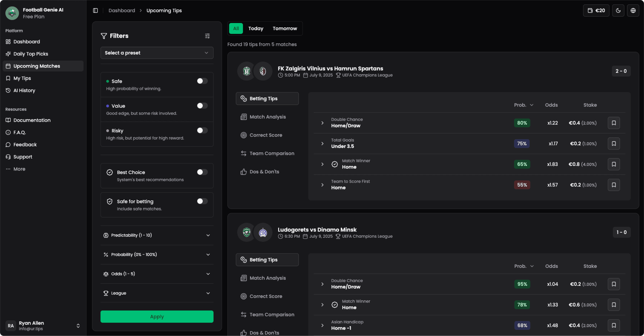Click the Dinamo Minsk team logo
The image size is (644, 336).
262,232
